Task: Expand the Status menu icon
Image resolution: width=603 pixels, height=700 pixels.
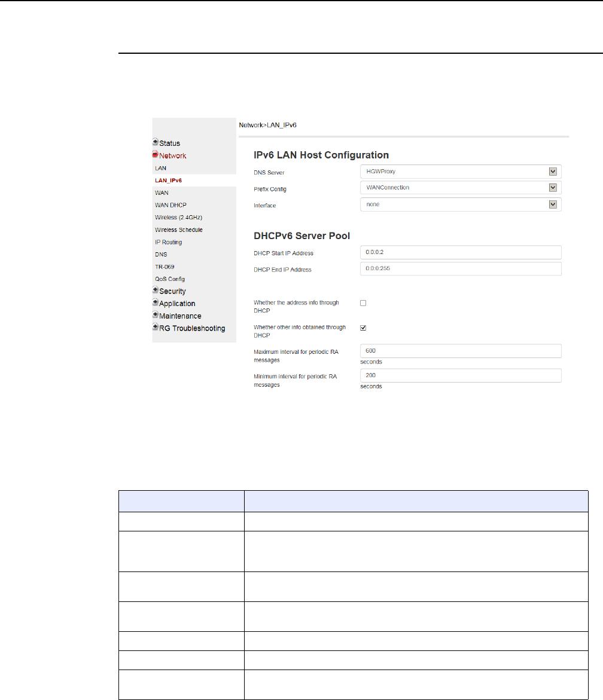Action: point(156,142)
